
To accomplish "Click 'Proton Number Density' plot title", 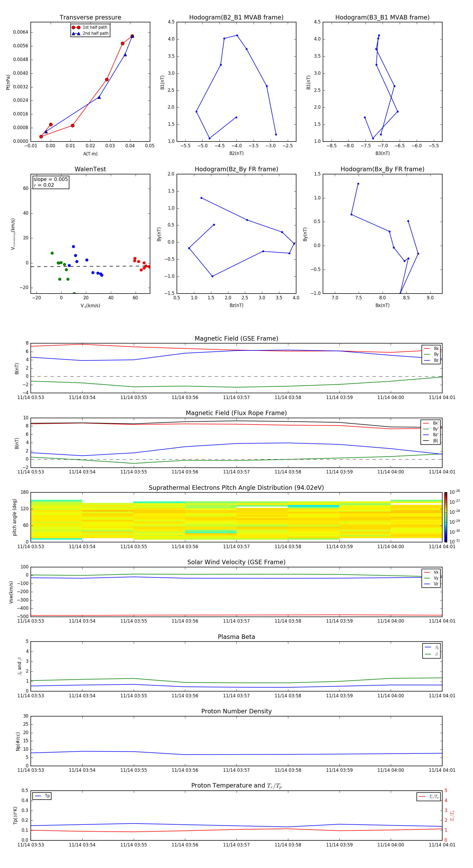I will (236, 711).
